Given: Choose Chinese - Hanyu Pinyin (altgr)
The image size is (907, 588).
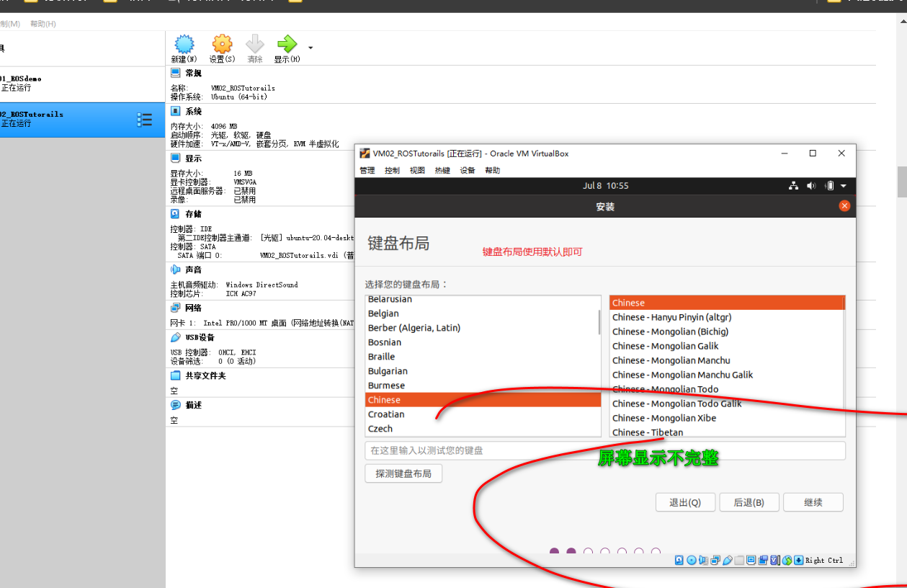Looking at the screenshot, I should coord(727,317).
